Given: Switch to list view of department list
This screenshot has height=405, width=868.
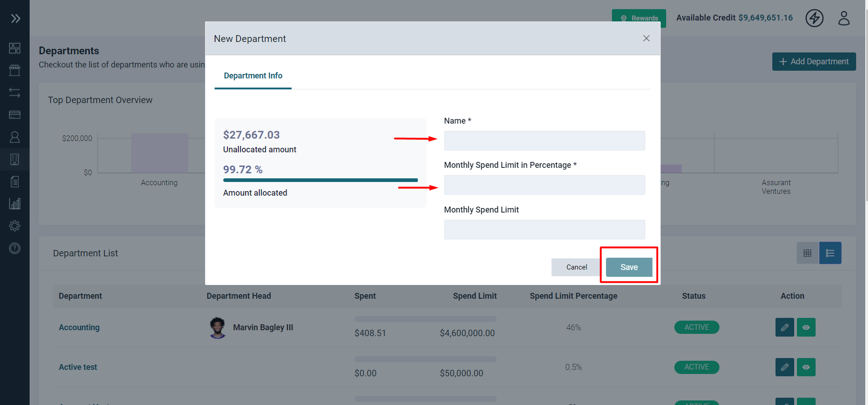Looking at the screenshot, I should (830, 253).
